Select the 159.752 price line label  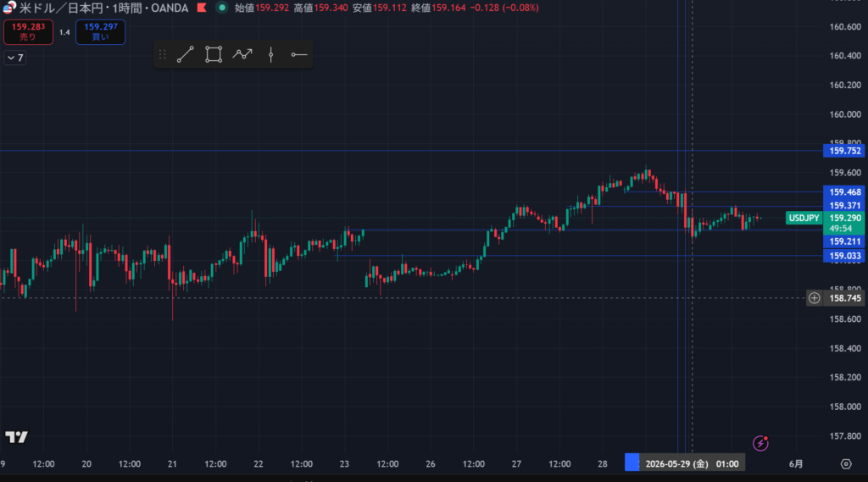pos(844,151)
